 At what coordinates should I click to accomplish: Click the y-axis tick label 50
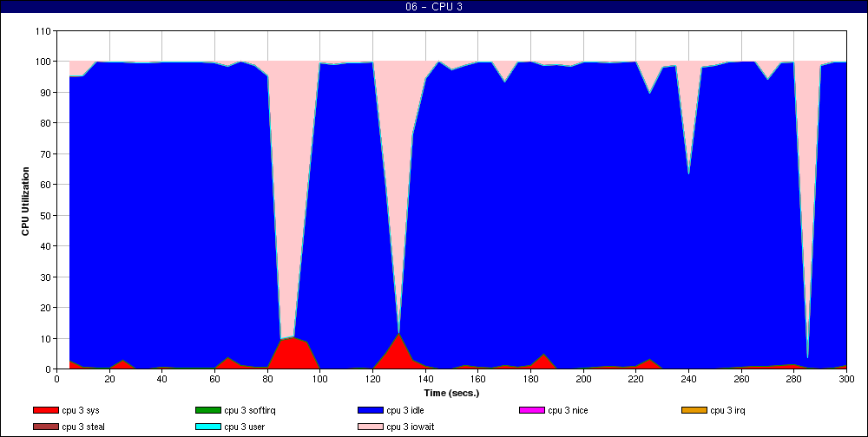click(47, 215)
